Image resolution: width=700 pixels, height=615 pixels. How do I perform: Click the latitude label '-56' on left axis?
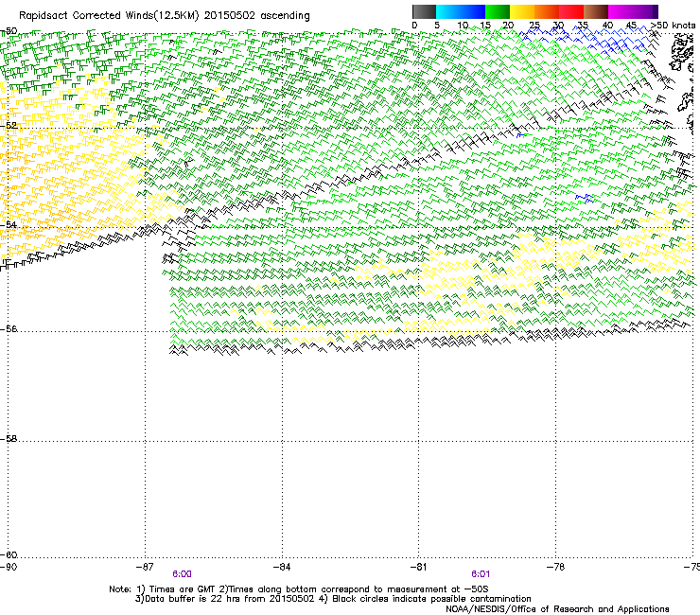[x=9, y=328]
